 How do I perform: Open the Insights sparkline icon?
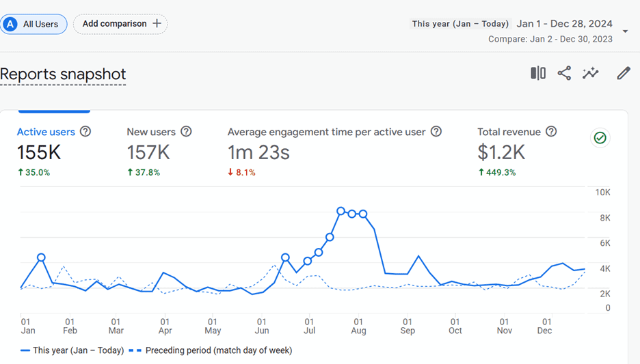pos(591,73)
